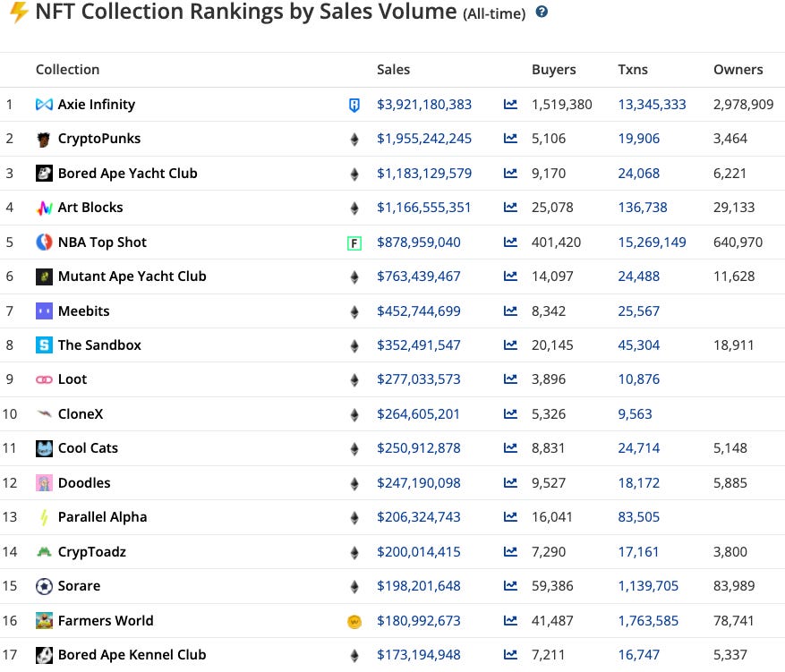Click the help question mark icon beside the title
The width and height of the screenshot is (785, 672).
click(x=542, y=12)
